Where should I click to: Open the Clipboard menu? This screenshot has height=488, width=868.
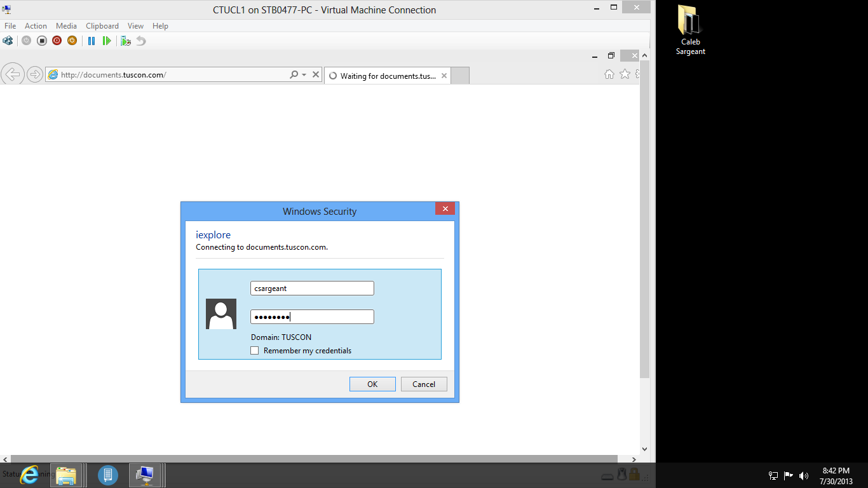(x=102, y=26)
